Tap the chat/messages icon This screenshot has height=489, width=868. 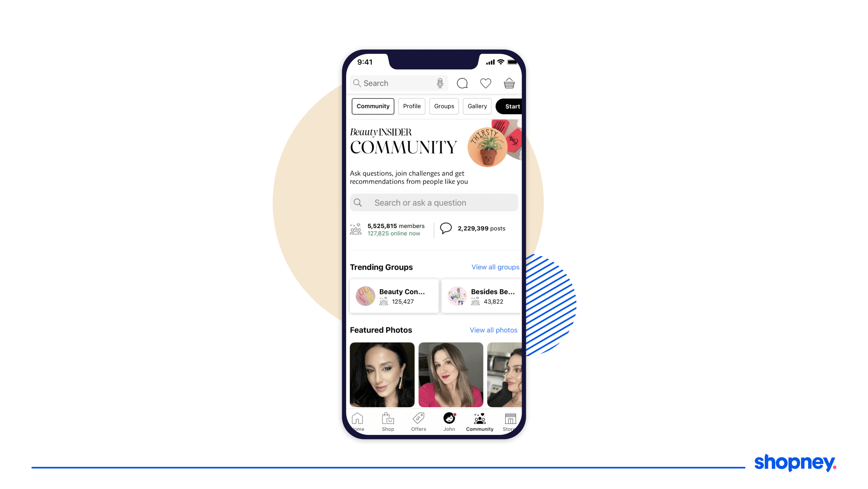(463, 83)
